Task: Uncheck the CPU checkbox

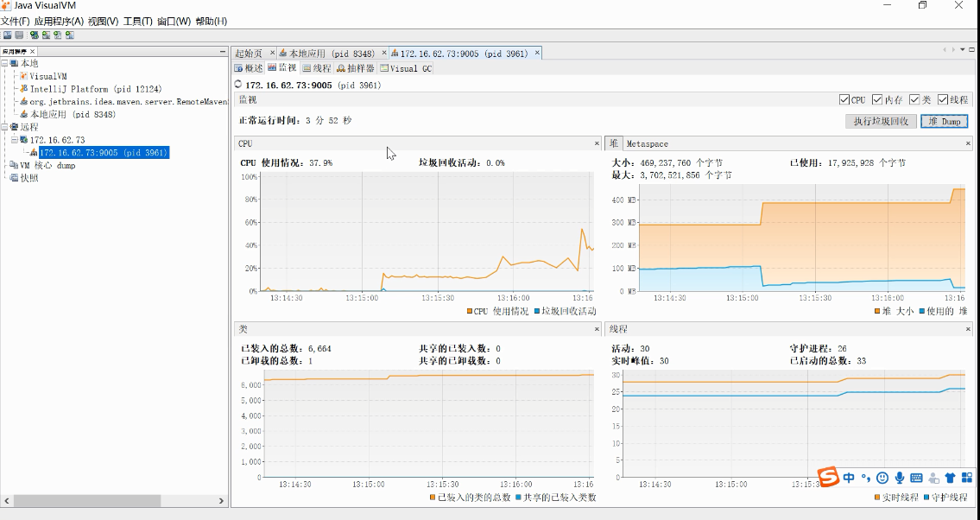Action: click(844, 99)
